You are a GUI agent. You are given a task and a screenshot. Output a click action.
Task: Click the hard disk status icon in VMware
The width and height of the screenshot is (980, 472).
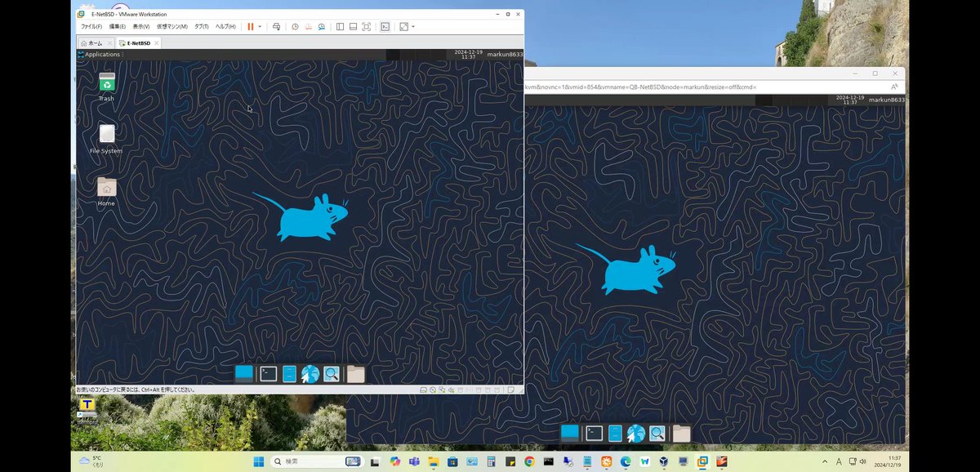click(423, 390)
